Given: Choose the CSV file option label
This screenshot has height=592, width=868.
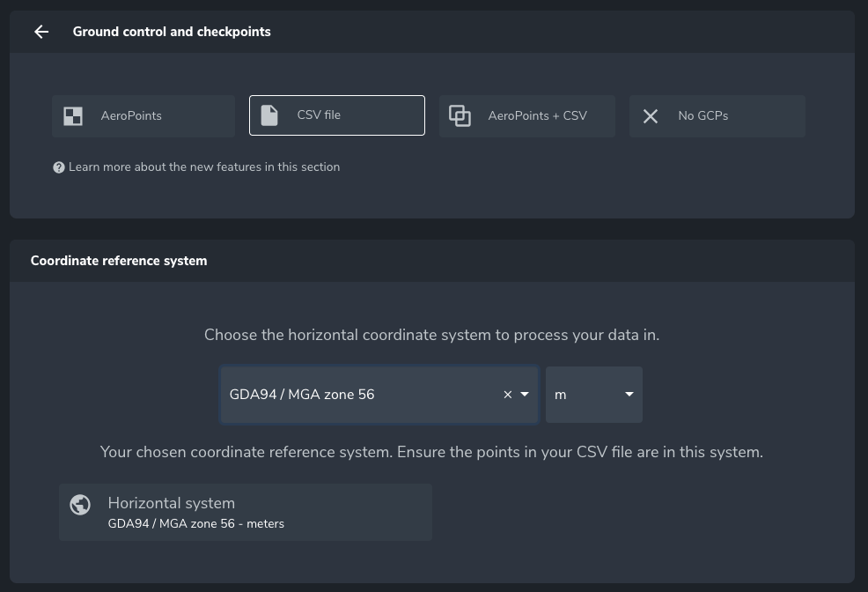Looking at the screenshot, I should click(319, 115).
